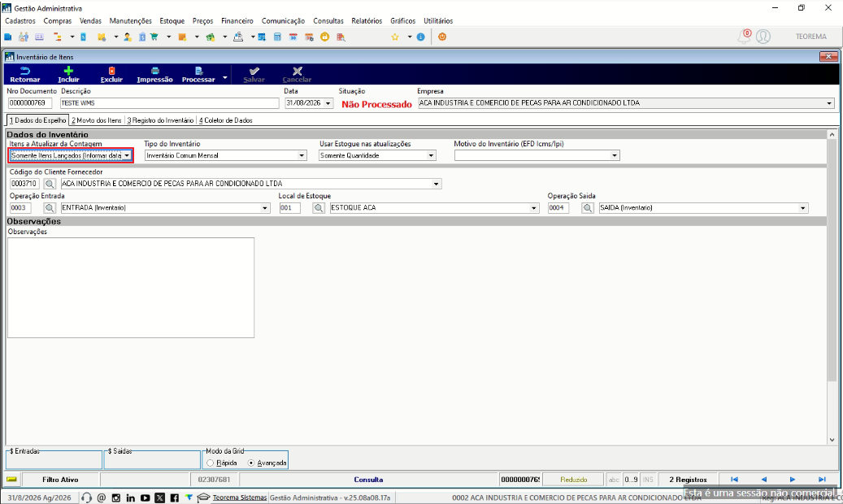Go to the first record
Viewport: 843px width, 504px height.
[734, 480]
